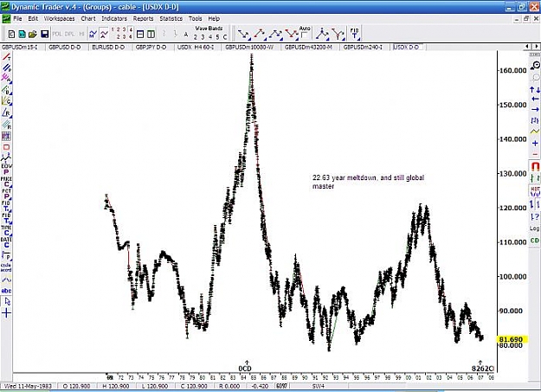The image size is (541, 392).
Task: Click the open folder toolbar icon
Action: pyautogui.click(x=33, y=34)
